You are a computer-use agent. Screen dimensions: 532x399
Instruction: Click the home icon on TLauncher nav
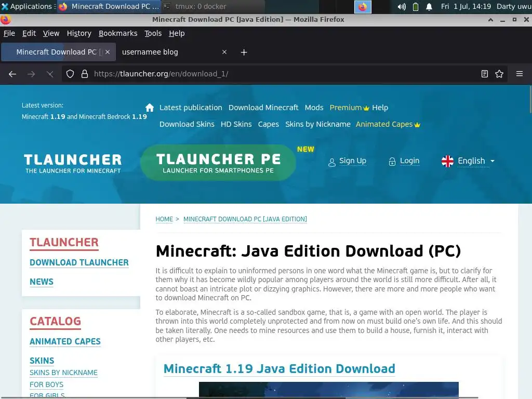click(150, 108)
